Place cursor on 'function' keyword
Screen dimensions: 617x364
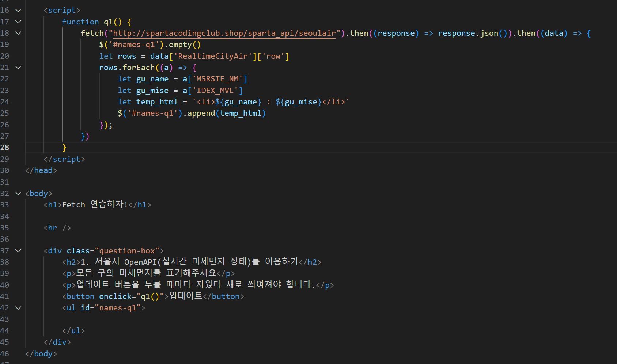(x=80, y=22)
